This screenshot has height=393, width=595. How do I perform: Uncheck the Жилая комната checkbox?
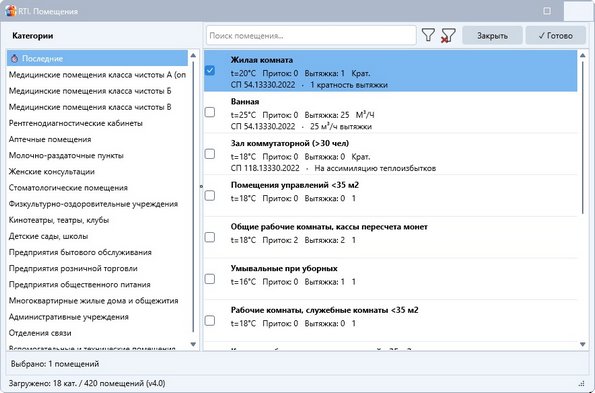[210, 71]
